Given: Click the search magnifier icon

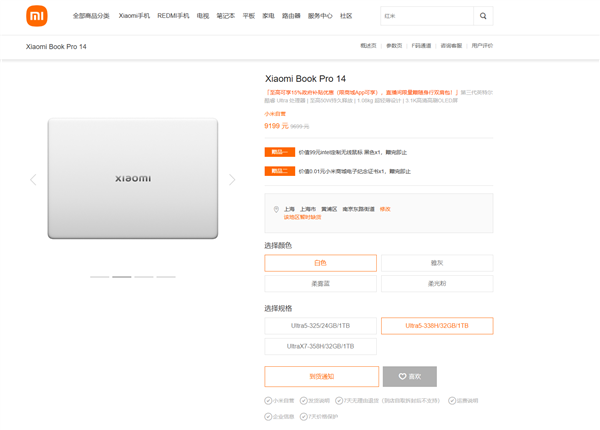Looking at the screenshot, I should (x=483, y=16).
